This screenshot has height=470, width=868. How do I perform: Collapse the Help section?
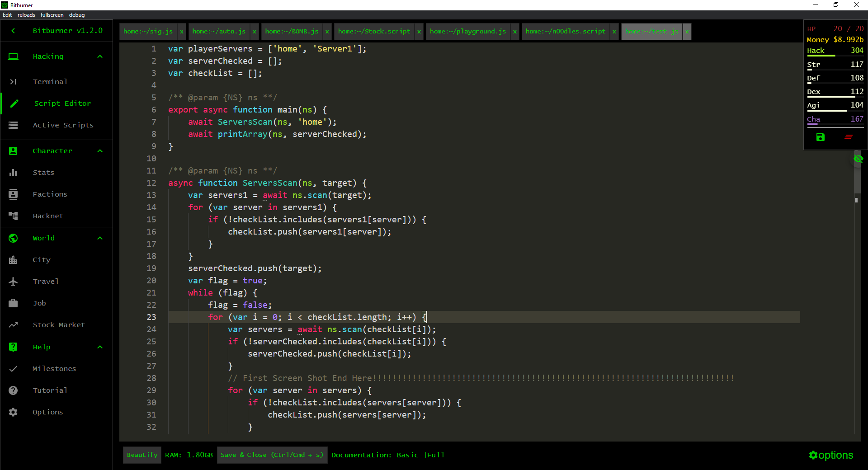[x=100, y=347]
